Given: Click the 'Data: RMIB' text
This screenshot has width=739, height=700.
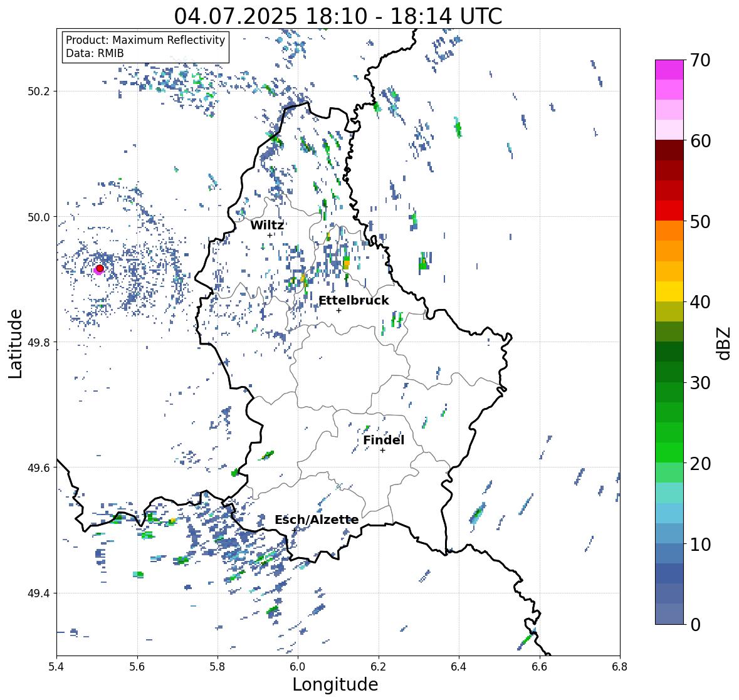Looking at the screenshot, I should click(x=95, y=53).
